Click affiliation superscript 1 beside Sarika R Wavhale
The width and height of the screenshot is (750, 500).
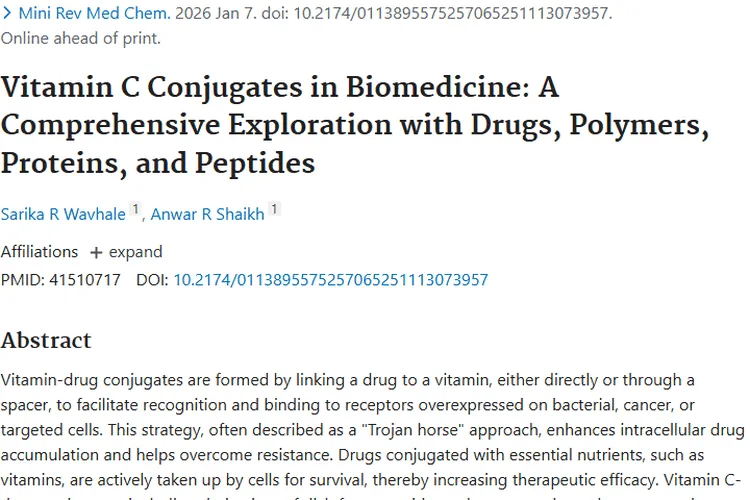[135, 210]
